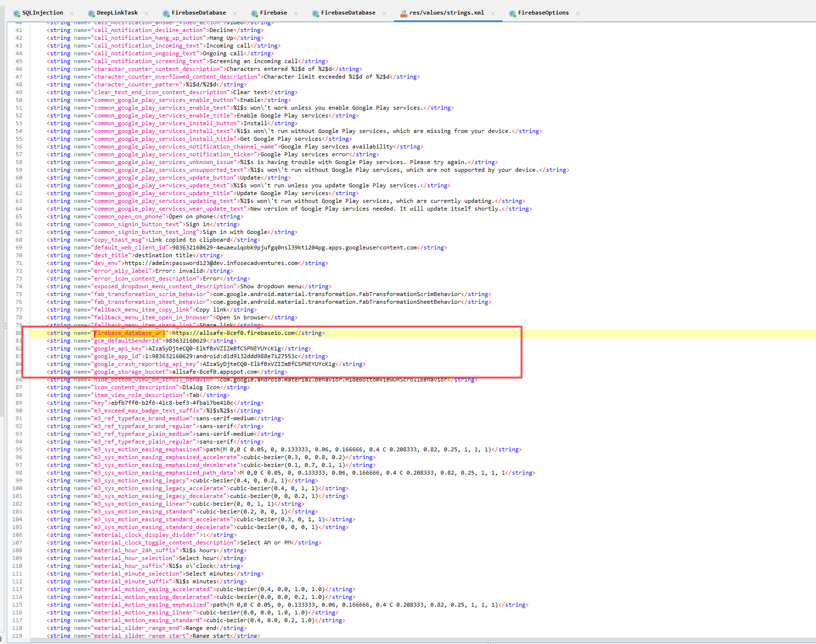Image resolution: width=816 pixels, height=644 pixels.
Task: Click line number 71 in the gutter
Action: [x=19, y=263]
